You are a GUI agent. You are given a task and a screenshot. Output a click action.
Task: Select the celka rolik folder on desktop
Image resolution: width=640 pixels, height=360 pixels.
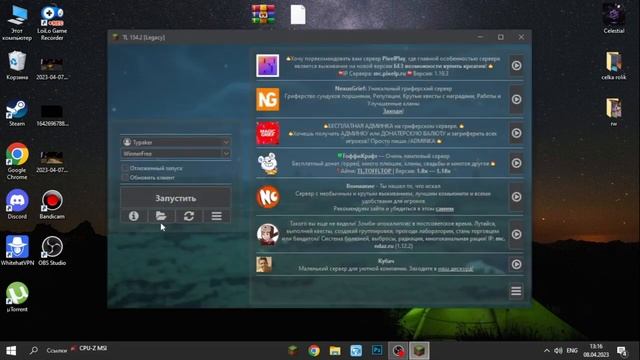pyautogui.click(x=613, y=65)
